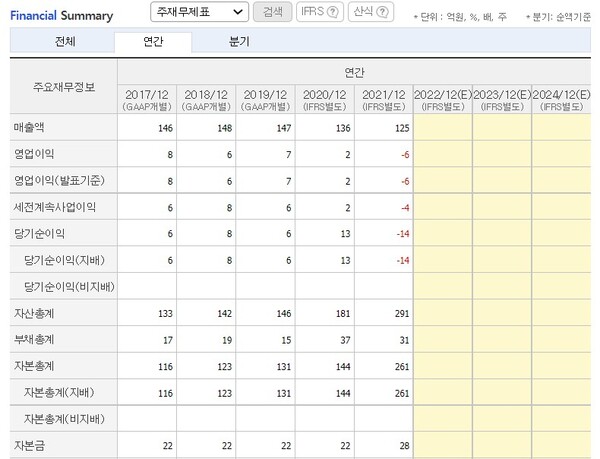Switch to the 분기 tab
The image size is (600, 459).
(x=239, y=41)
